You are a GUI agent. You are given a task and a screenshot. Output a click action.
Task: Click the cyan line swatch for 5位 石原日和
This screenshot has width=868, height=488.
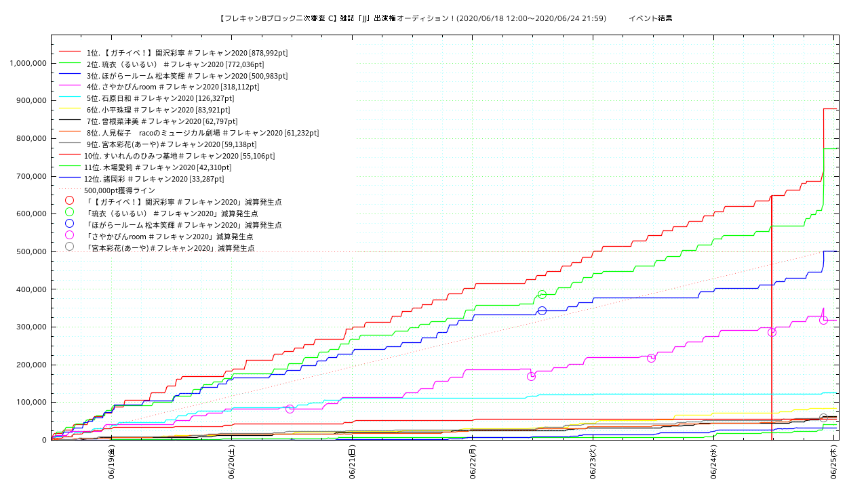pyautogui.click(x=70, y=98)
